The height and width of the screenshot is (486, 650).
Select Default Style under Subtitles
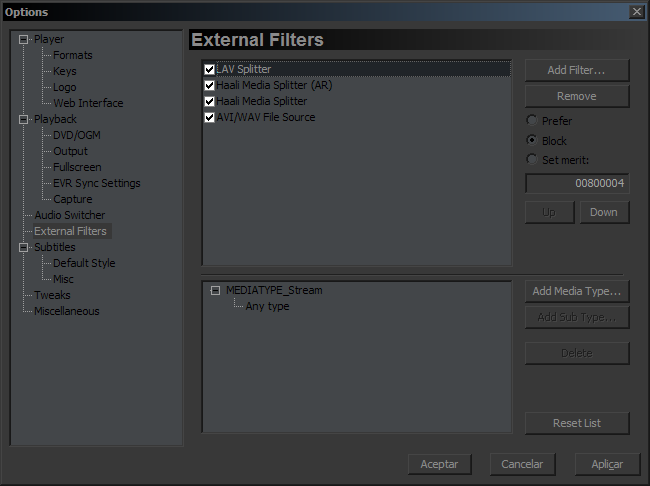pos(84,263)
